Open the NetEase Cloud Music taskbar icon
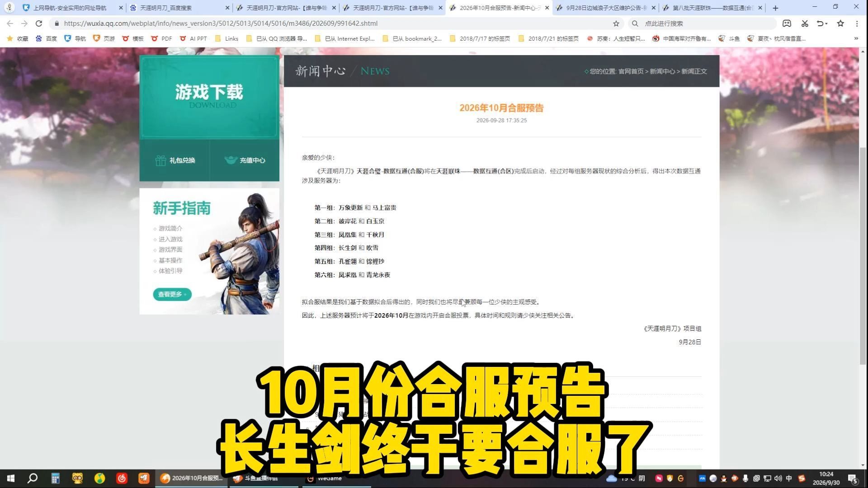The height and width of the screenshot is (488, 868). tap(122, 478)
